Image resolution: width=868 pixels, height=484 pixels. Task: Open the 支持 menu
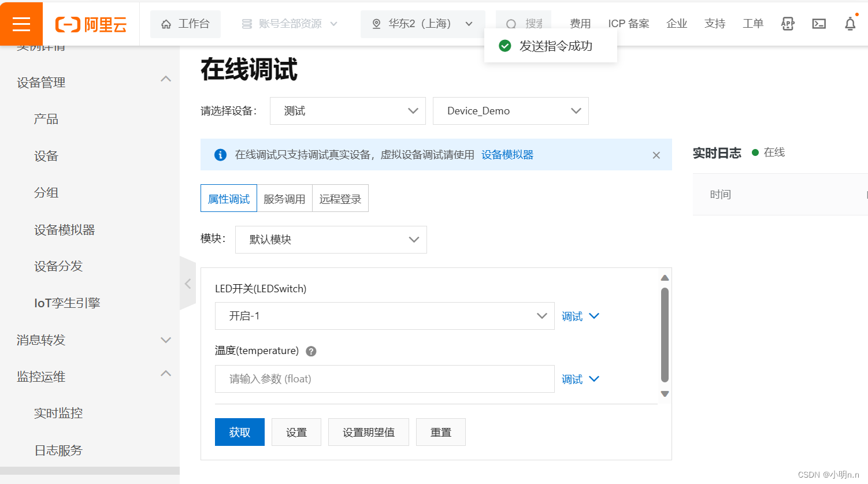715,24
